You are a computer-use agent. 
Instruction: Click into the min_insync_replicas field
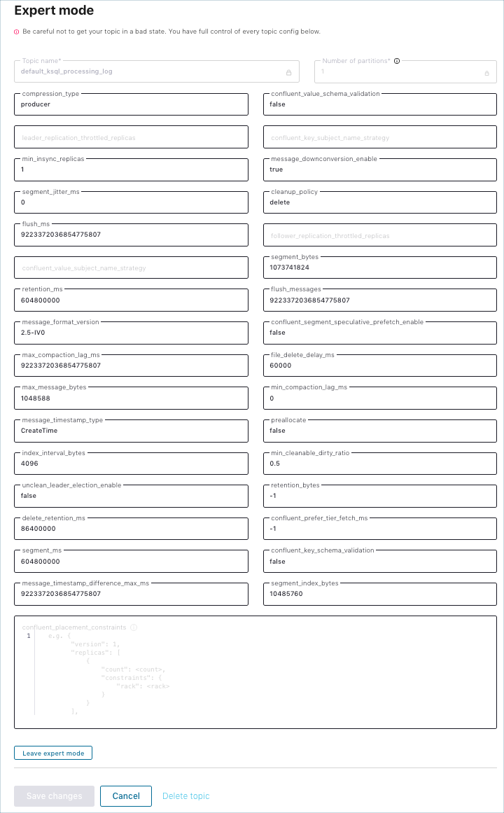tap(131, 170)
